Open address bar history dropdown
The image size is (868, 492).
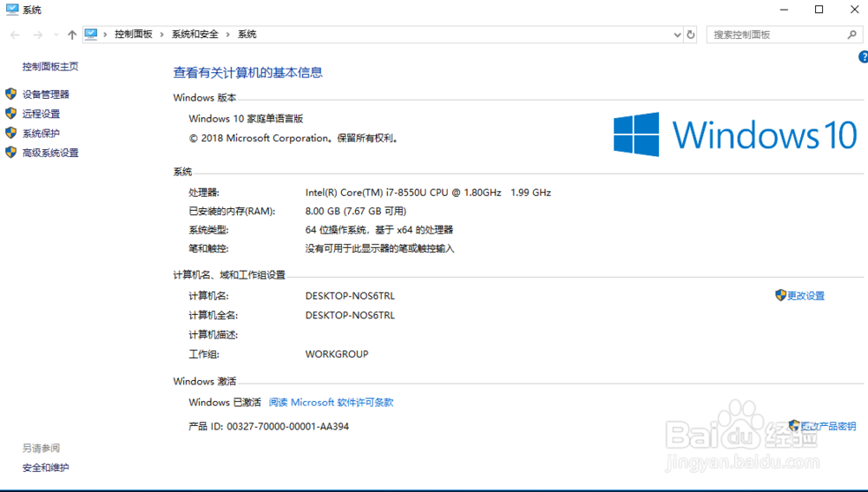click(x=677, y=35)
